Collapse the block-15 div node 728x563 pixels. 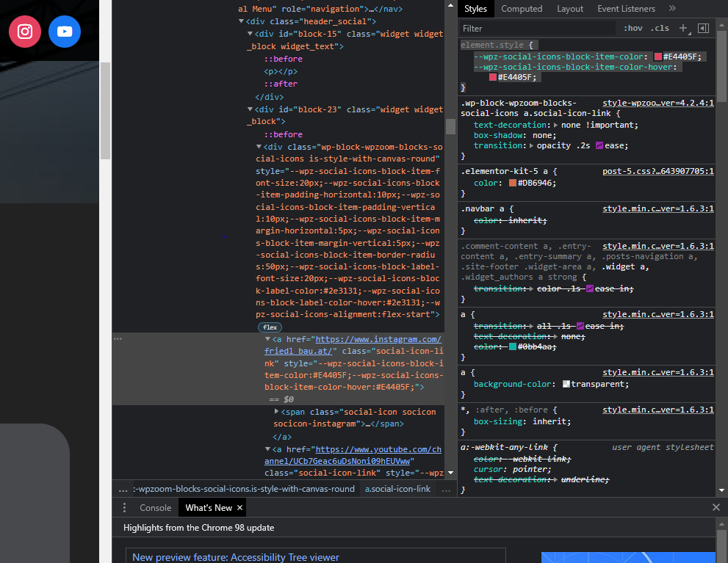[250, 34]
